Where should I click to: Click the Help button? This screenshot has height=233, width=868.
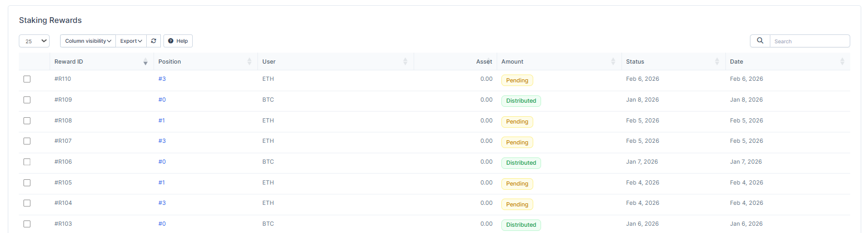[178, 41]
